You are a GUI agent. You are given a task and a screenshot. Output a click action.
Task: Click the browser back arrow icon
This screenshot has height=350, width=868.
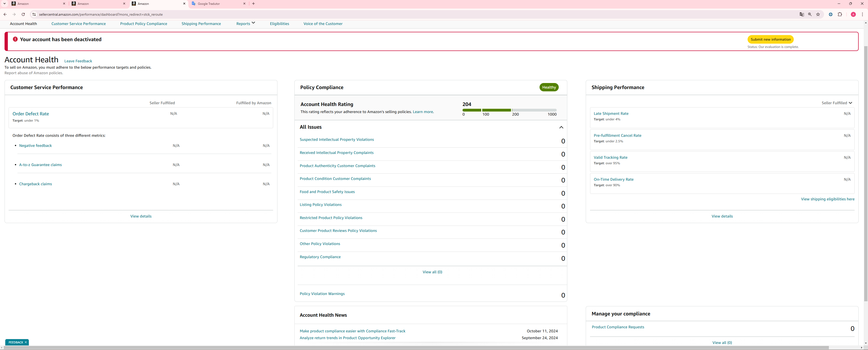pos(5,14)
